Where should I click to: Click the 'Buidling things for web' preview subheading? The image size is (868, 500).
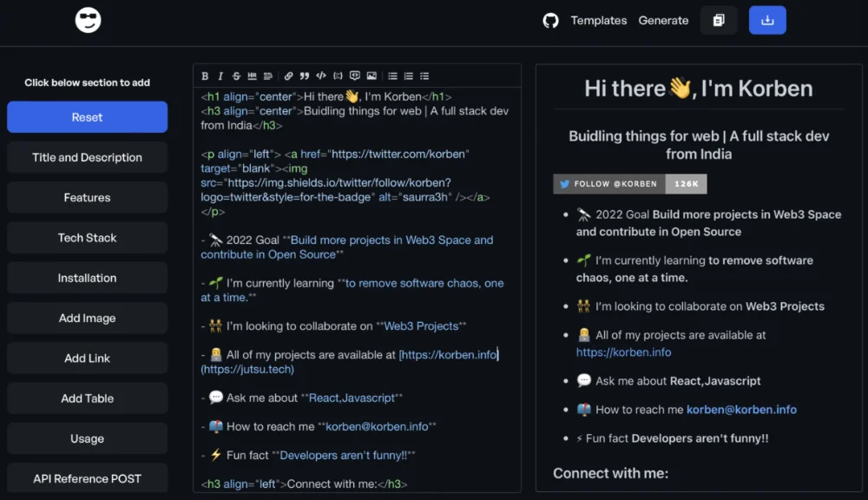[699, 145]
